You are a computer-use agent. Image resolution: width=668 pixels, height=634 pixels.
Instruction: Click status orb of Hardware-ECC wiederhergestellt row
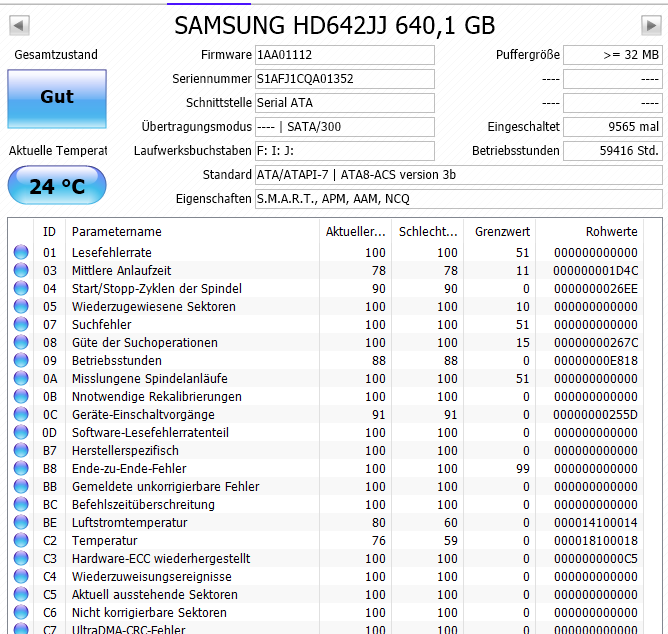(x=21, y=558)
